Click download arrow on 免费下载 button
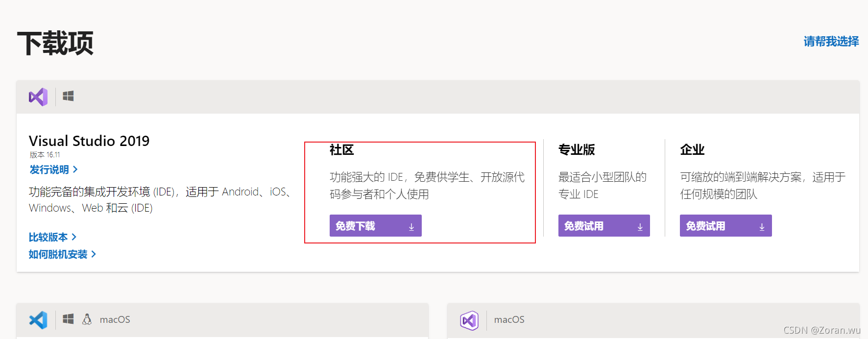The image size is (868, 339). pyautogui.click(x=411, y=226)
